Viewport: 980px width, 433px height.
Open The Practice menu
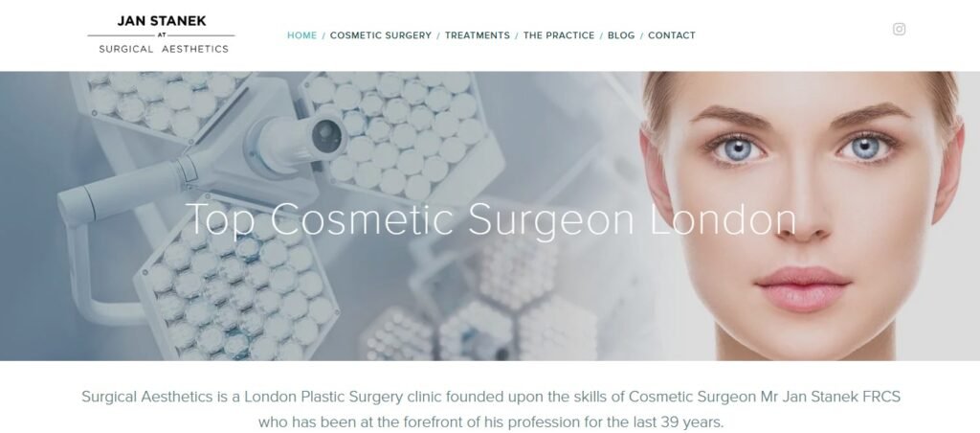click(559, 35)
